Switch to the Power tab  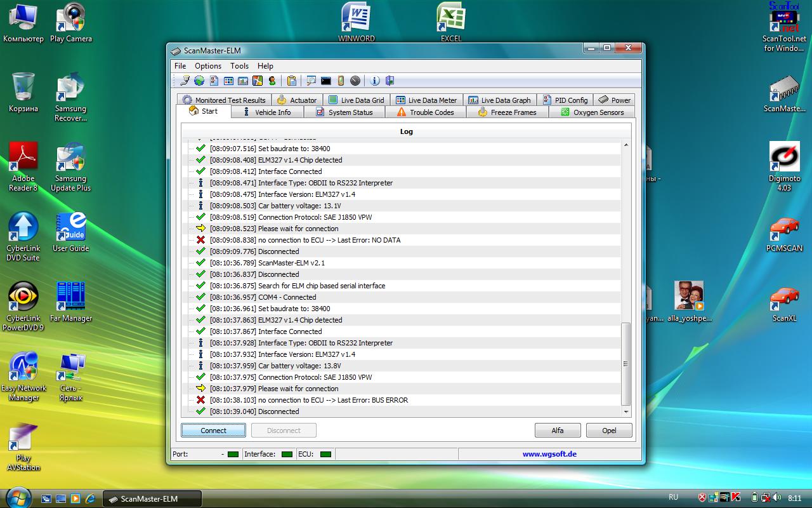614,100
